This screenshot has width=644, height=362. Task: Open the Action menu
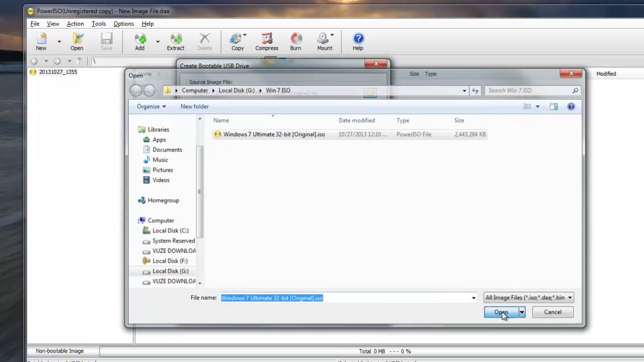75,24
